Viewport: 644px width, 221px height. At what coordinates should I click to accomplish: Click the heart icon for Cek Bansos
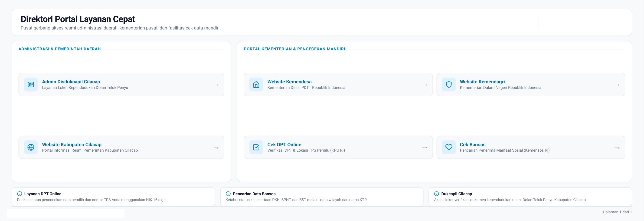(x=449, y=147)
